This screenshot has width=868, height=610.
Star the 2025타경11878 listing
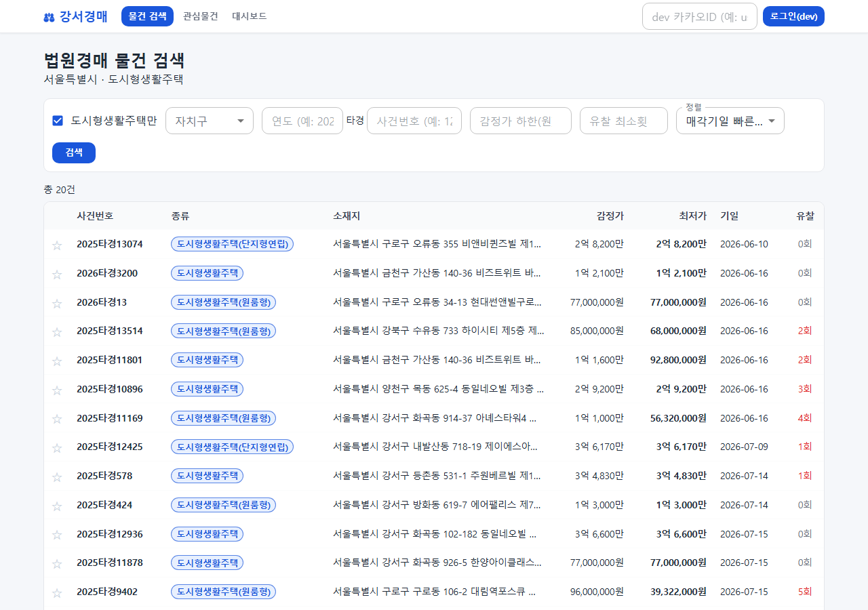click(57, 564)
